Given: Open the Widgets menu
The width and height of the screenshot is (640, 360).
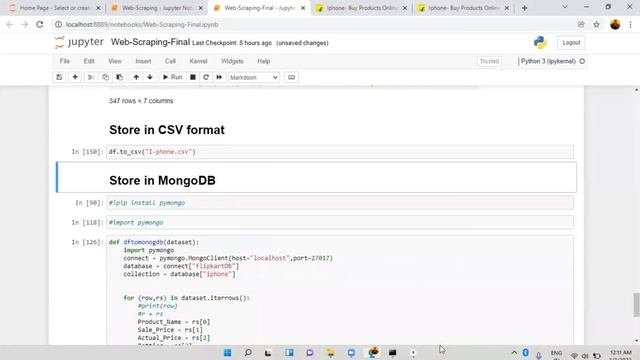Looking at the screenshot, I should (x=232, y=61).
